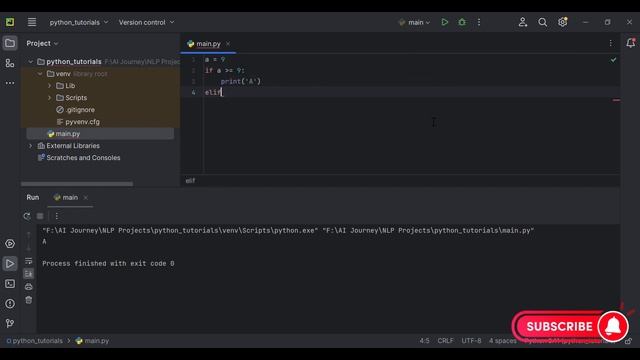Open the Code With Me user icon
This screenshot has width=640, height=360.
click(522, 22)
